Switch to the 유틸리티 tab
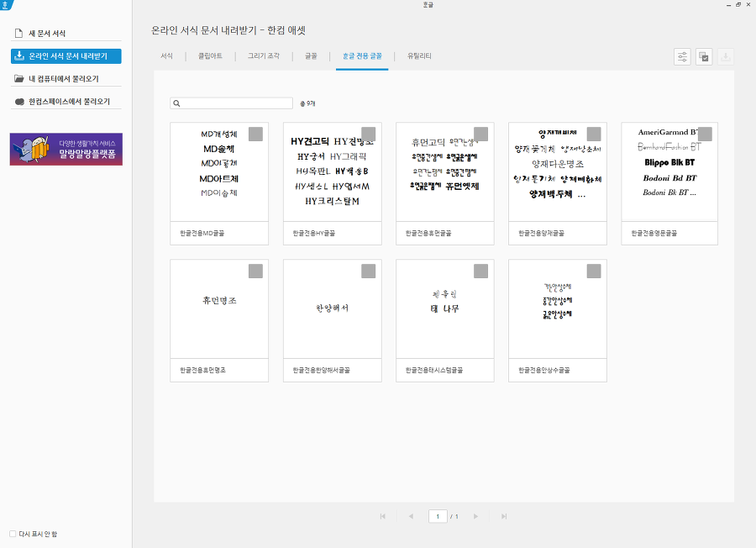 (x=419, y=56)
